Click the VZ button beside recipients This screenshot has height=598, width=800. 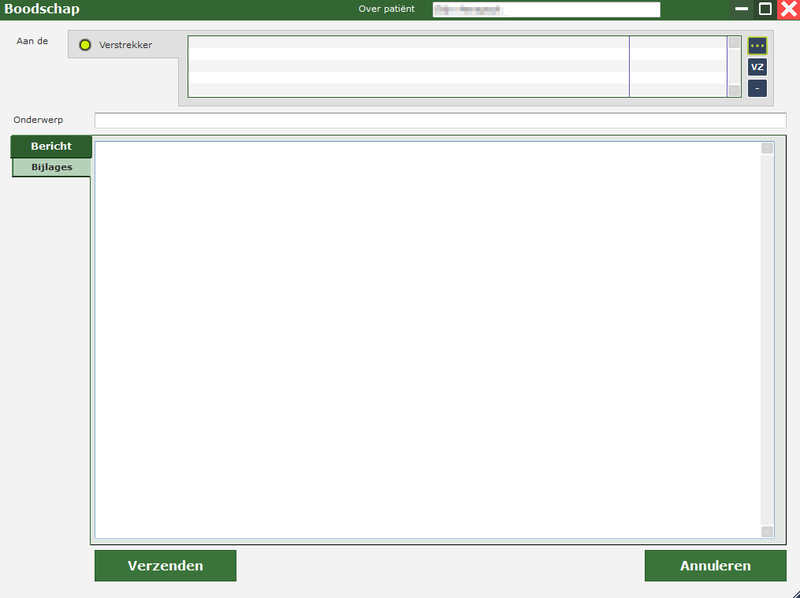(757, 67)
